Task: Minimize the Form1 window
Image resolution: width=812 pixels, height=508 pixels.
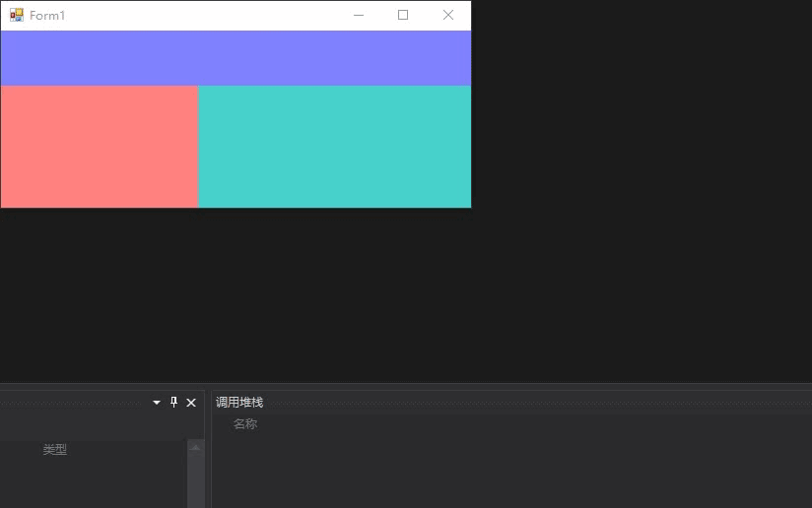Action: click(359, 15)
